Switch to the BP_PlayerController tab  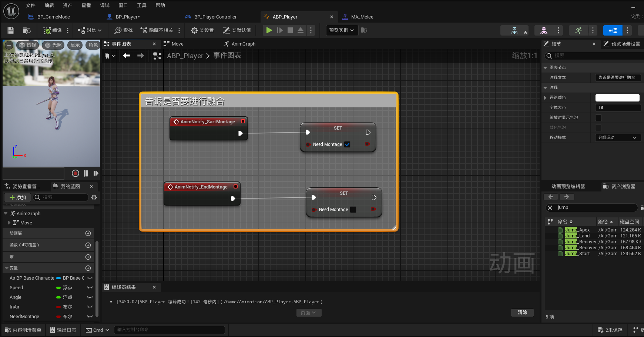[x=215, y=17]
